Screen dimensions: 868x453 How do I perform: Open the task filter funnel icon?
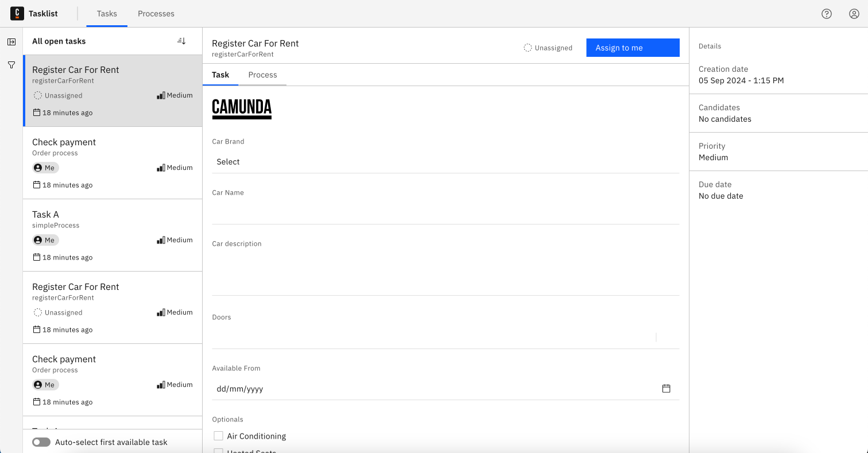[11, 65]
